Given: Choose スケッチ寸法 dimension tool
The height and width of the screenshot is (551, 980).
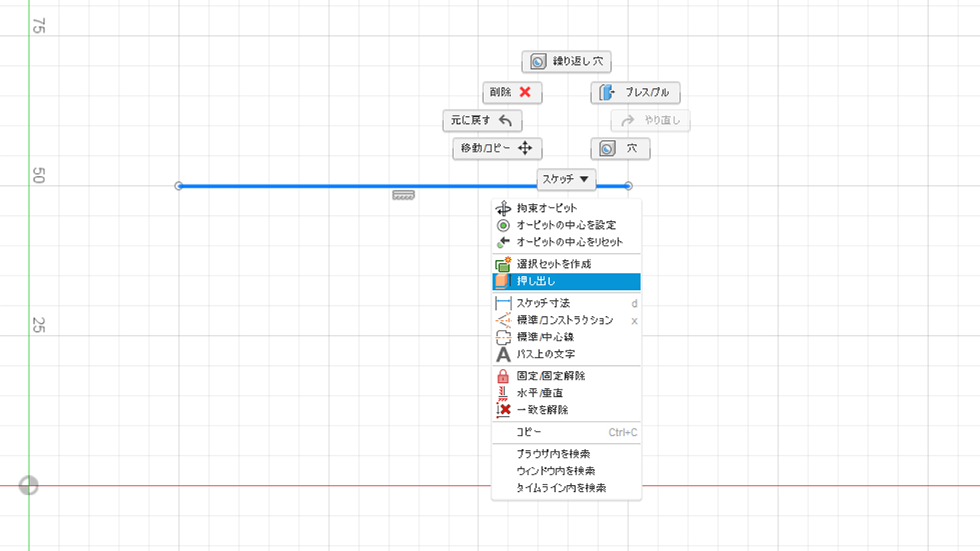Looking at the screenshot, I should (543, 303).
